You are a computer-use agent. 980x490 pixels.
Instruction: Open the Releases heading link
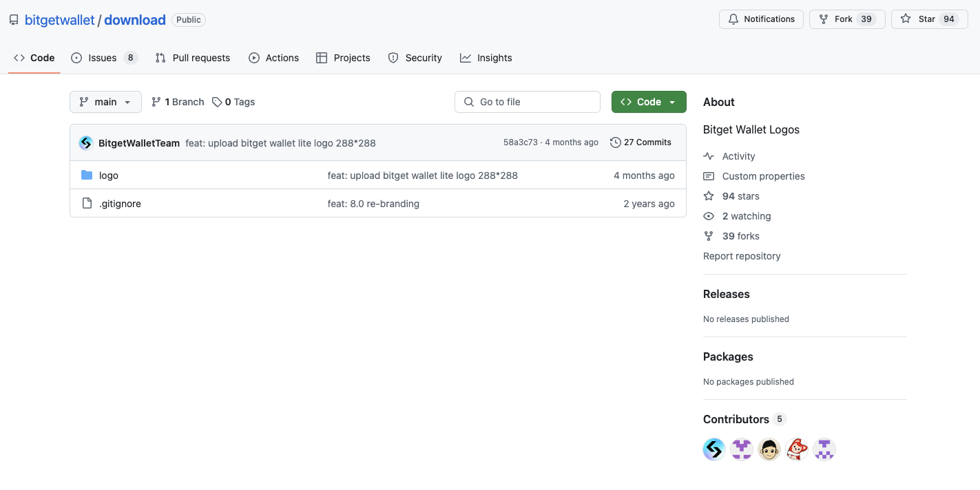pyautogui.click(x=727, y=294)
